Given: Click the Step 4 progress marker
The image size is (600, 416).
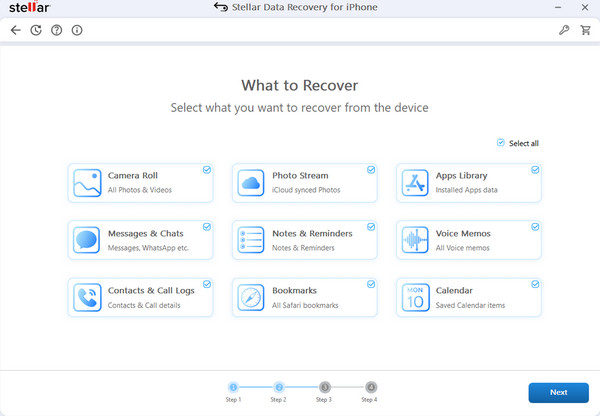Looking at the screenshot, I should coord(370,387).
